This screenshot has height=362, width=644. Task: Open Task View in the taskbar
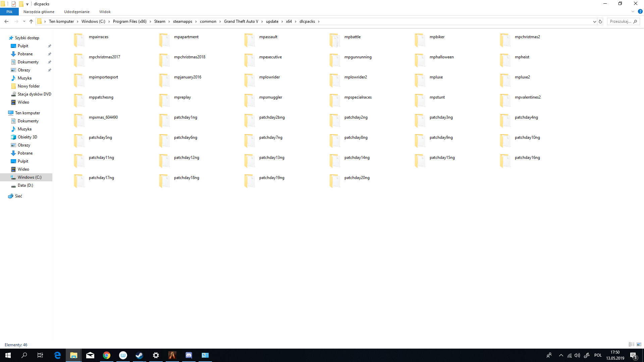click(x=40, y=355)
